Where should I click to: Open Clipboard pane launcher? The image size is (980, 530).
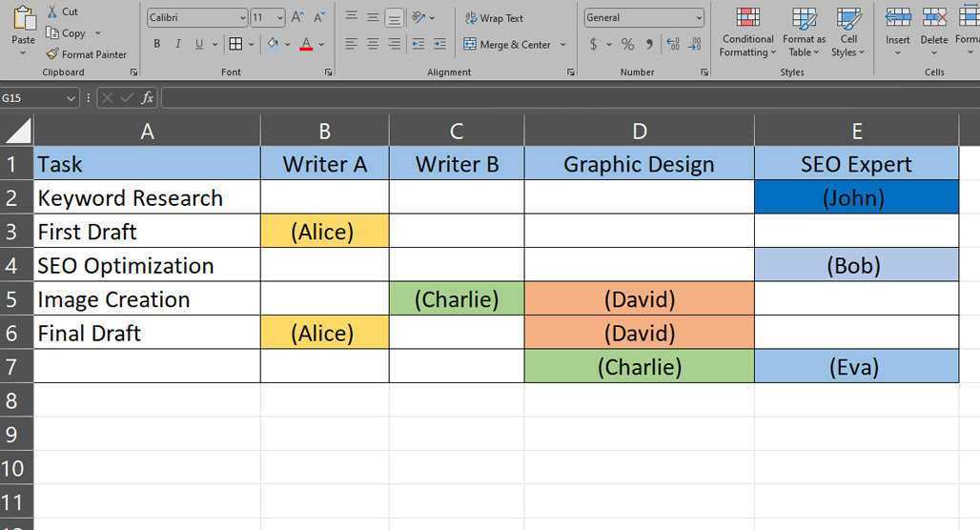(133, 72)
